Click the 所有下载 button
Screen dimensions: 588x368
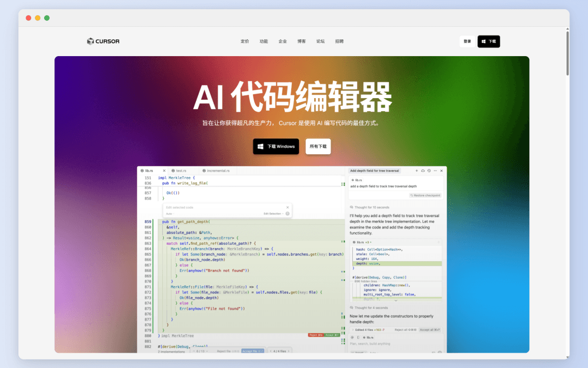[x=318, y=147]
